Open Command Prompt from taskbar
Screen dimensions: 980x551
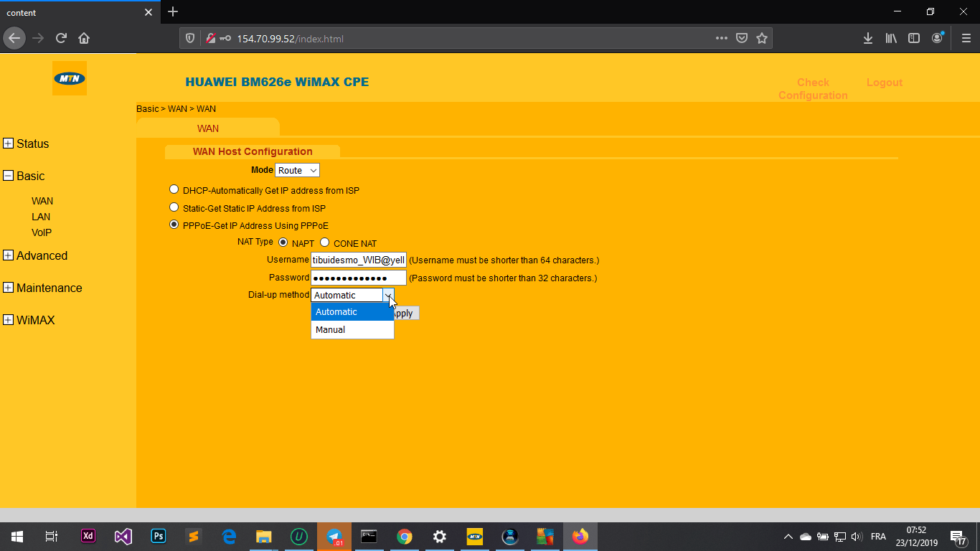click(369, 536)
